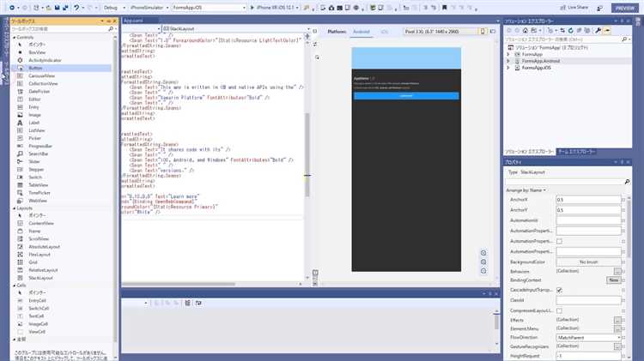
Task: Open the FormsApp.iOS startup project dropdown
Action: pyautogui.click(x=209, y=8)
